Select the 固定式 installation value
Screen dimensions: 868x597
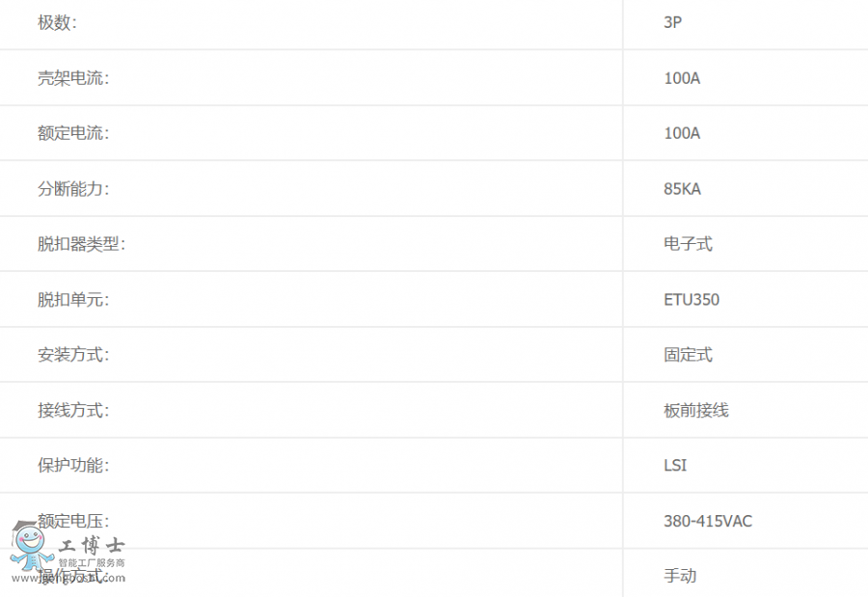[688, 354]
